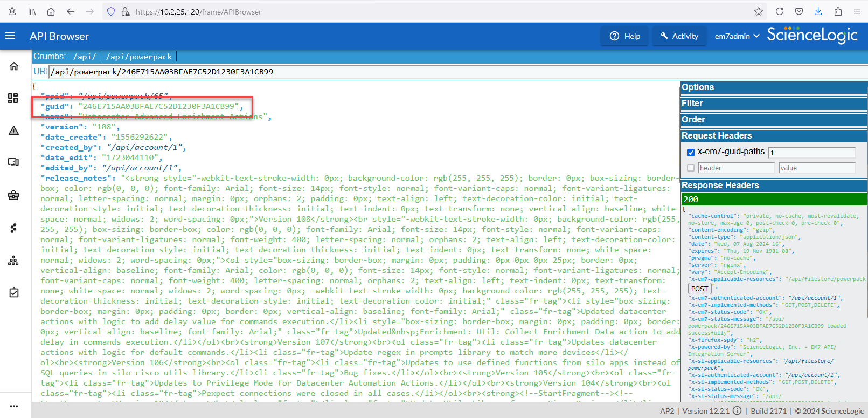868x418 pixels.
Task: Open Events warning triangle icon
Action: [x=14, y=131]
